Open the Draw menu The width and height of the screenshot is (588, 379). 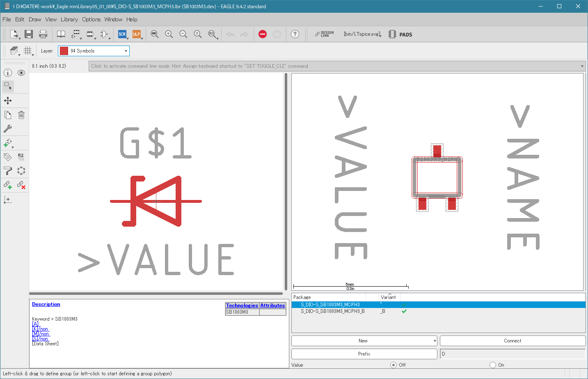(x=35, y=19)
